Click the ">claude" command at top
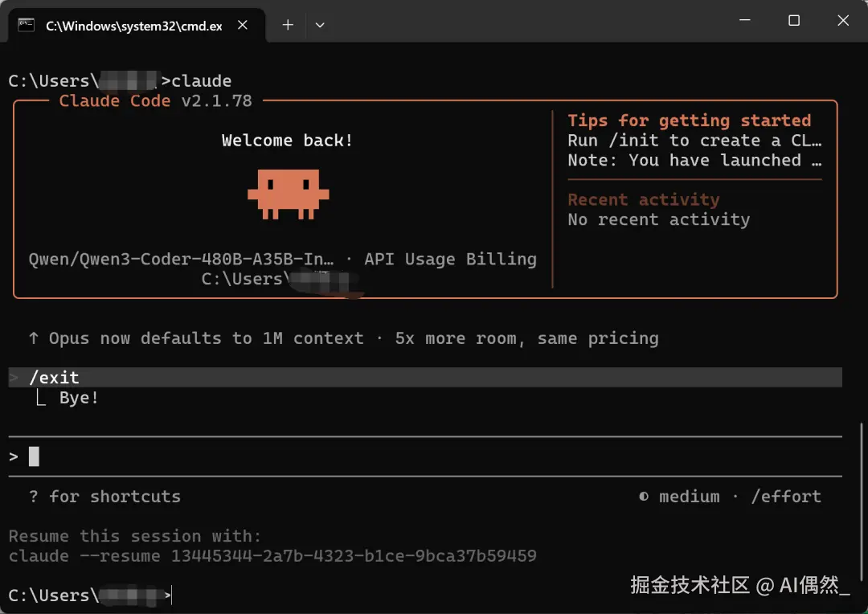 coord(196,81)
